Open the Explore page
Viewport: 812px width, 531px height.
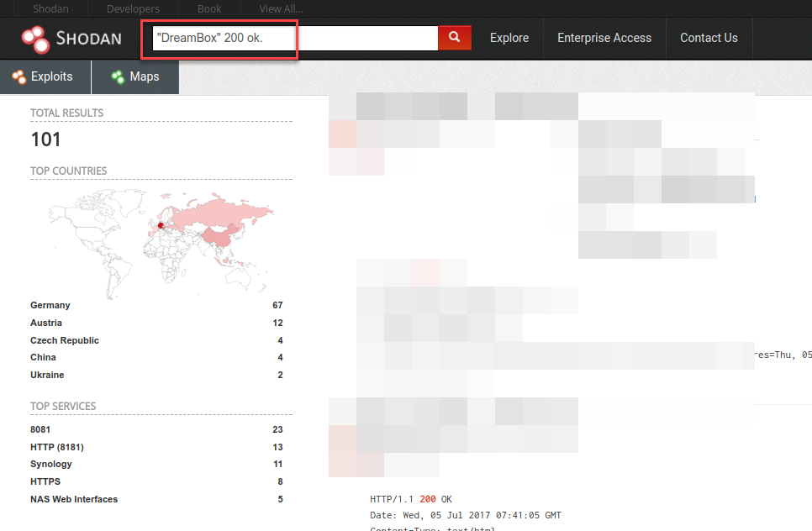(509, 38)
